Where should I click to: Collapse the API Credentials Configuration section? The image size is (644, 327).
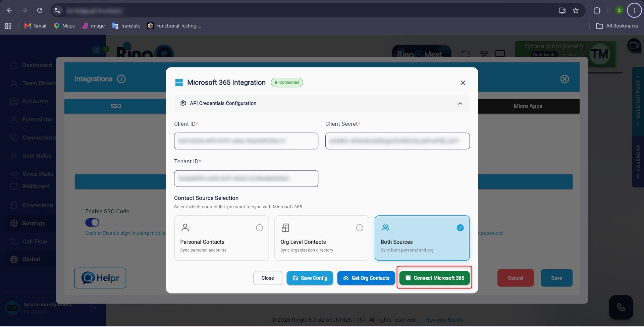(460, 103)
